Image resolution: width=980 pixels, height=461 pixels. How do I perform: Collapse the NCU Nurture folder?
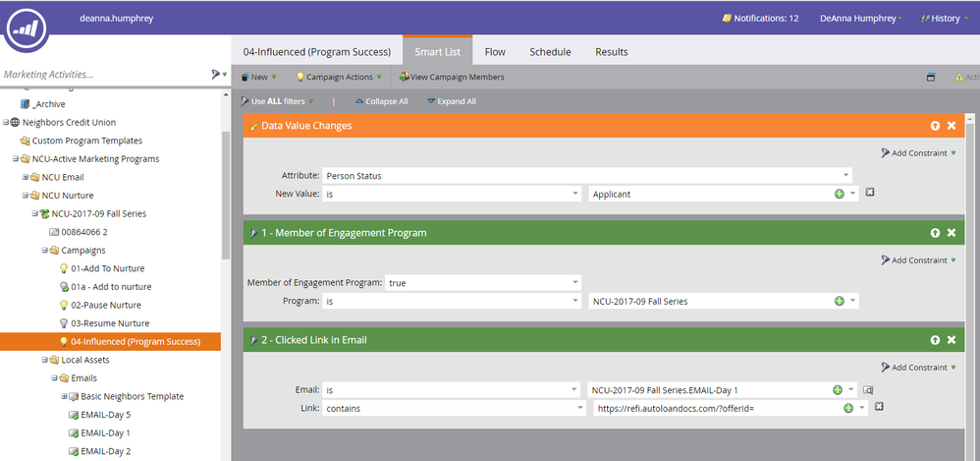click(25, 196)
